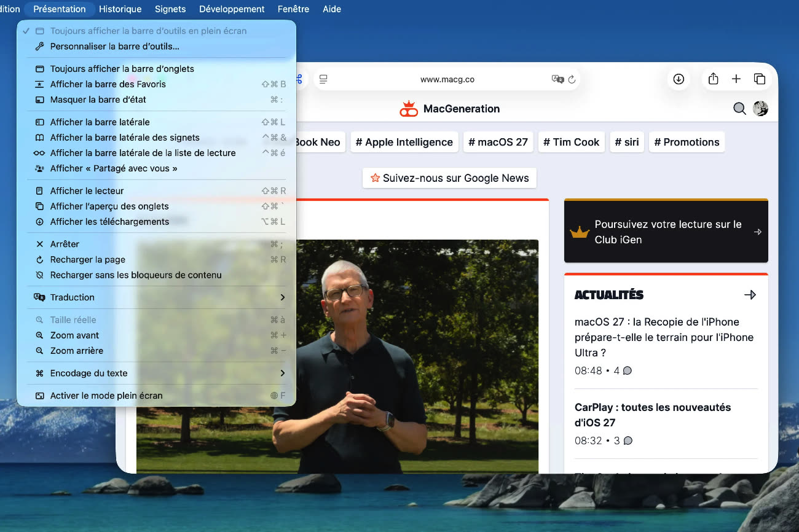Open the MacGeneration search magnifier

[x=739, y=109]
